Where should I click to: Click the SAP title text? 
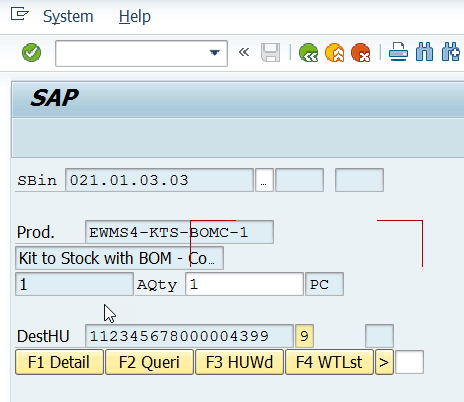tap(55, 98)
